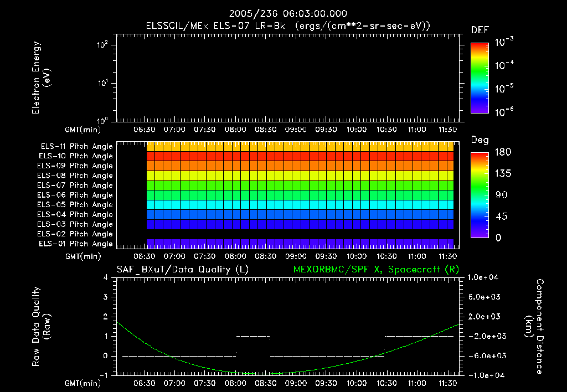Click the red ELS-10 pitch angle data band

[x=300, y=156]
